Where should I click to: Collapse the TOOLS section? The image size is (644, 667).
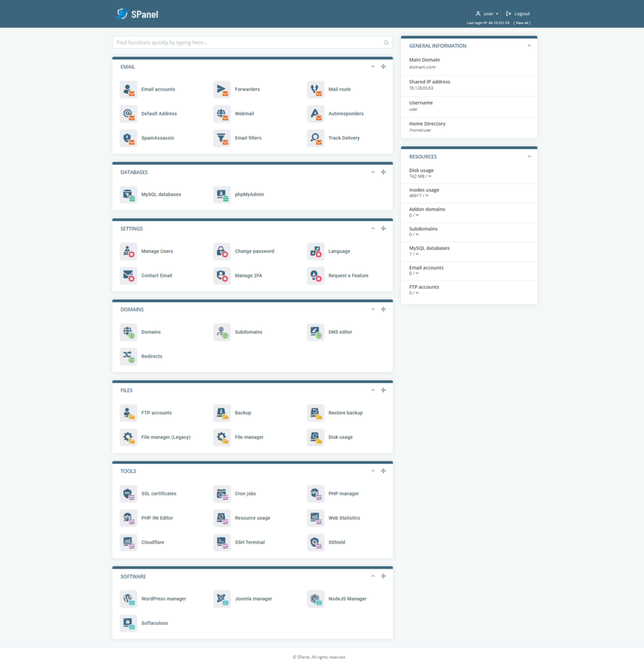[372, 470]
